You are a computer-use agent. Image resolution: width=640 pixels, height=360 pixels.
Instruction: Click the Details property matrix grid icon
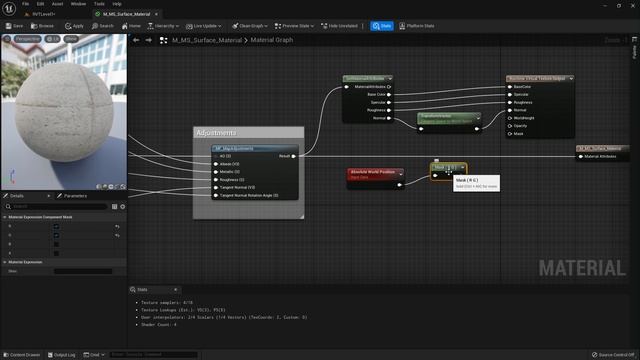coord(114,207)
